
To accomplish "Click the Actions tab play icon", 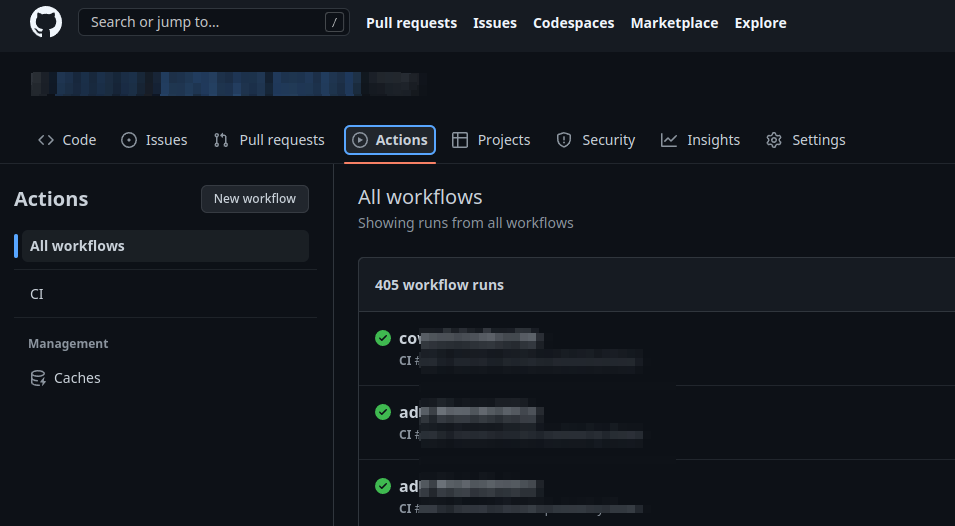I will [x=360, y=140].
